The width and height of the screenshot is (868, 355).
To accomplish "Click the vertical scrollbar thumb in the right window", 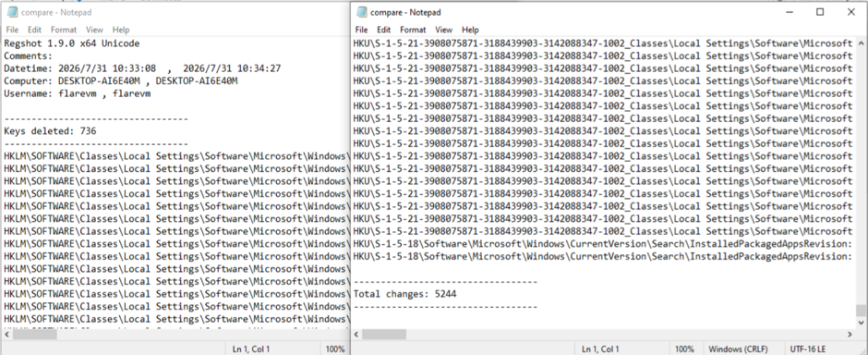I will click(x=861, y=310).
